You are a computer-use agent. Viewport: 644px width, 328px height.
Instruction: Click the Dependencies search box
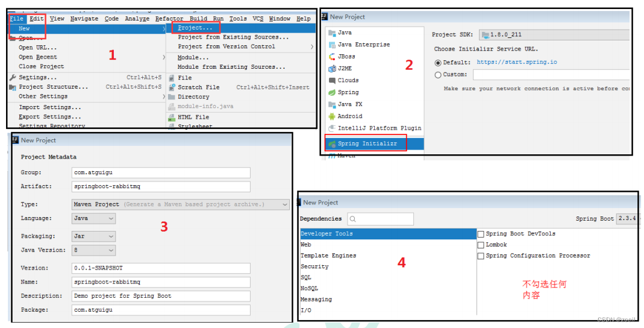(380, 219)
